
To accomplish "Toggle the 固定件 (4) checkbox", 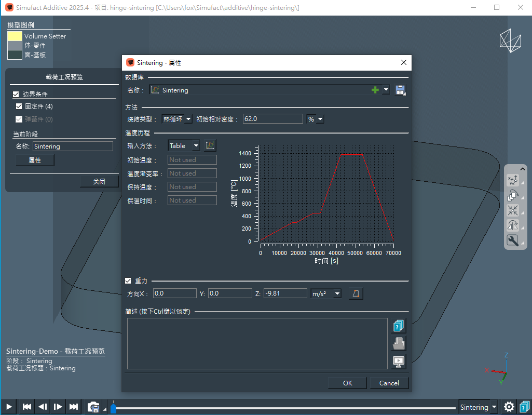I will click(x=19, y=106).
